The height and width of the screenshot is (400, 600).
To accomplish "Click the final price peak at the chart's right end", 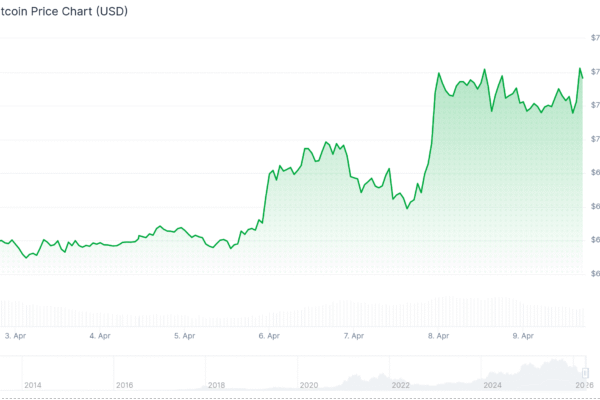I will click(x=580, y=69).
